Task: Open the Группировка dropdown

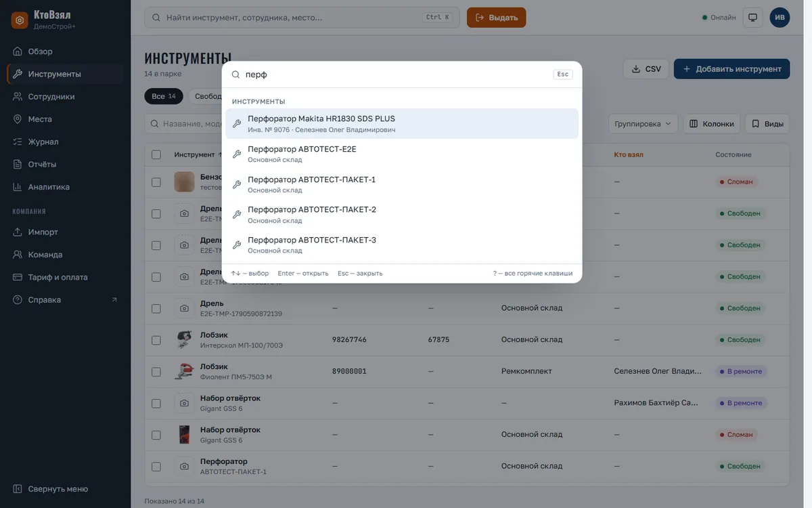Action: click(x=643, y=124)
